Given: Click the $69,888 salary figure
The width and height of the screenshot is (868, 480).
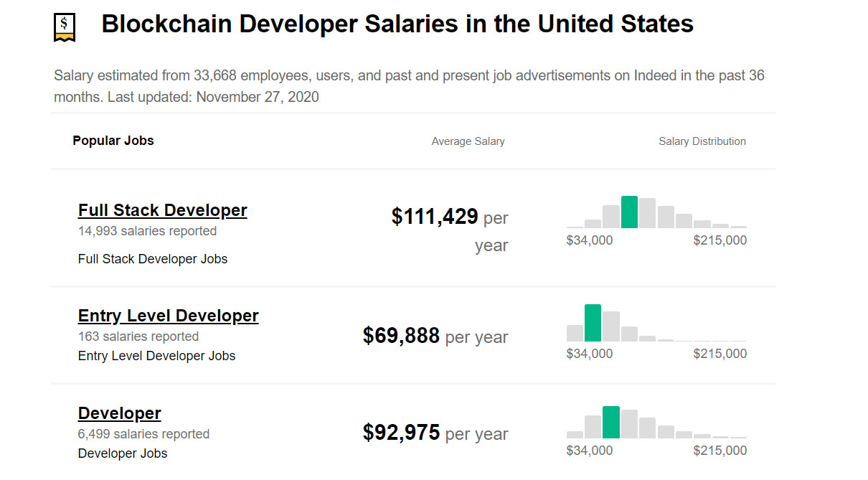Looking at the screenshot, I should tap(402, 335).
